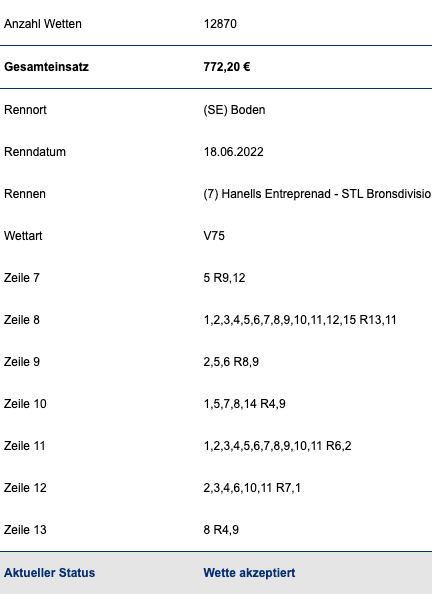Click the Zeile 10 row label
The width and height of the screenshot is (432, 594).
click(x=25, y=404)
